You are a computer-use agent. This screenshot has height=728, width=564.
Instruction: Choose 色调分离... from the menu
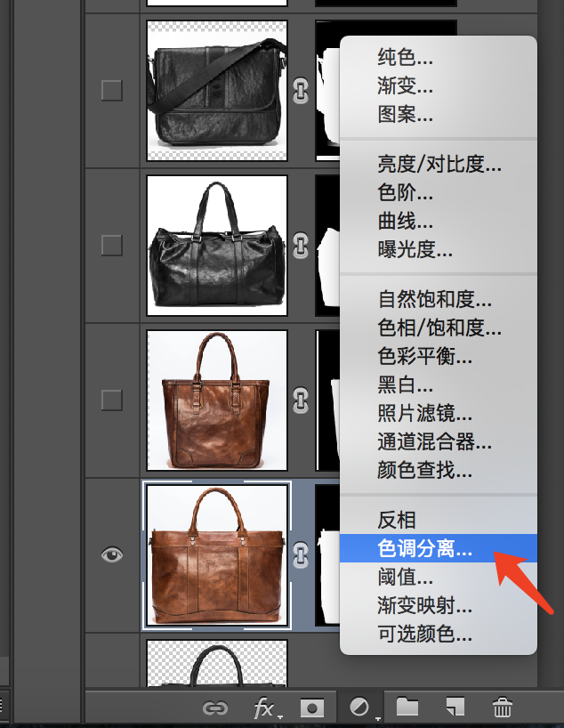(x=424, y=549)
